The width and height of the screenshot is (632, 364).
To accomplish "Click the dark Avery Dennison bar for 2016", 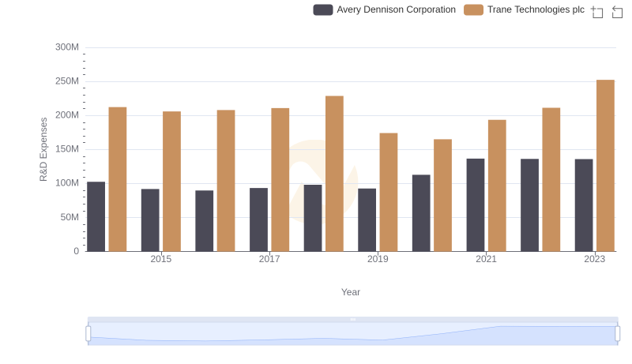I will (205, 220).
